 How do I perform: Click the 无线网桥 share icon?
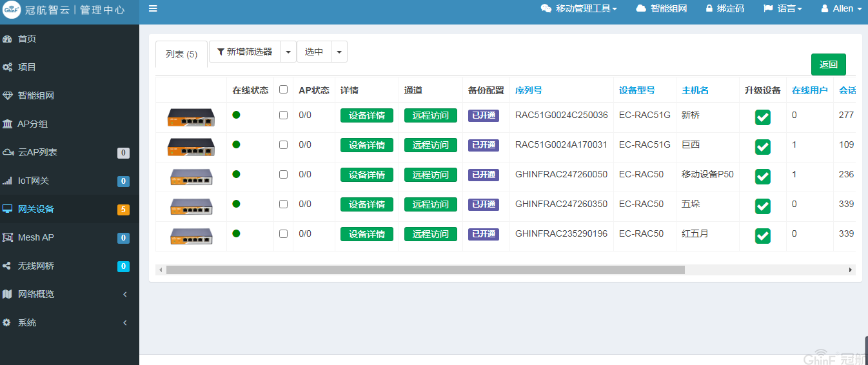click(7, 266)
